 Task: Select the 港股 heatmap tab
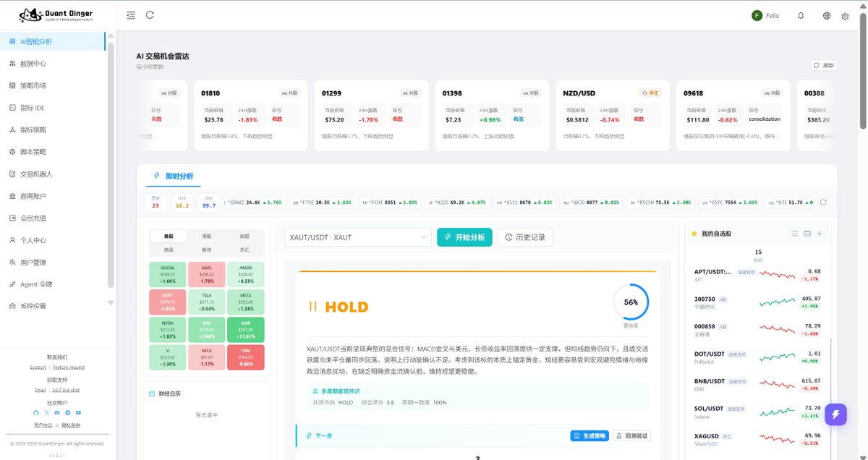(x=207, y=237)
